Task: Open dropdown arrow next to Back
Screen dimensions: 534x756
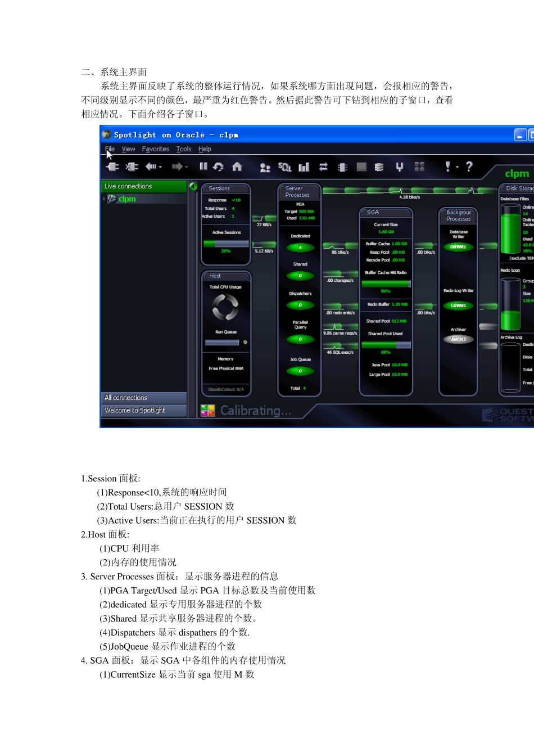Action: click(x=160, y=167)
